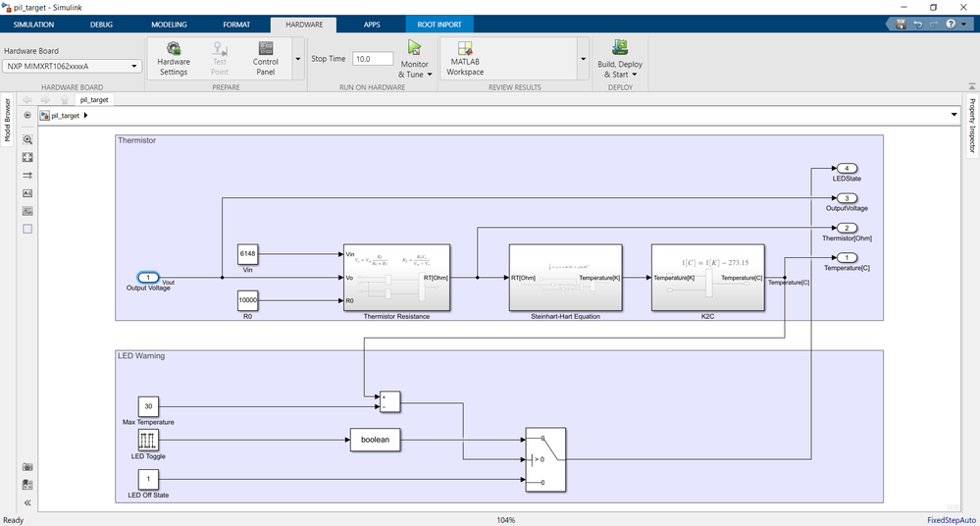
Task: Switch to the SIMULATION tab
Action: point(33,25)
